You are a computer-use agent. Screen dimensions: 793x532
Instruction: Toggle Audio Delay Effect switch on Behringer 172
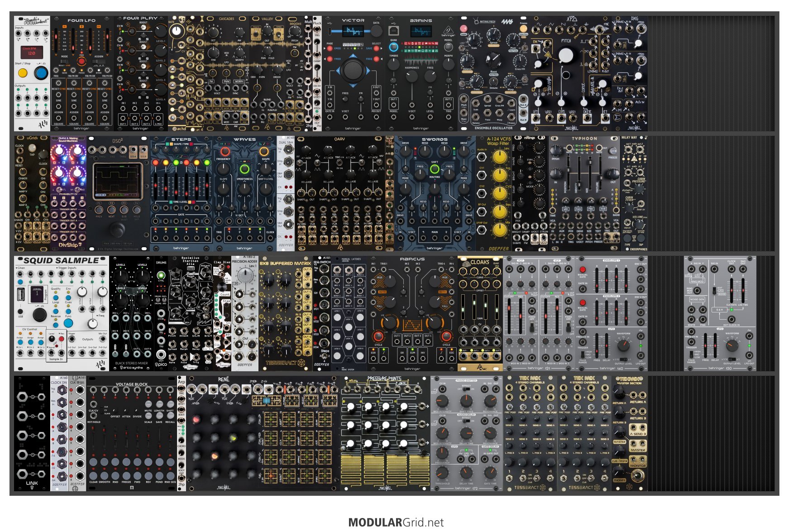pyautogui.click(x=467, y=421)
